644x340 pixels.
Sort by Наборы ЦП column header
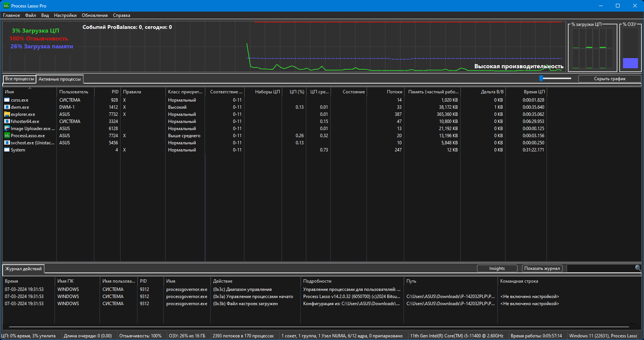pyautogui.click(x=263, y=92)
